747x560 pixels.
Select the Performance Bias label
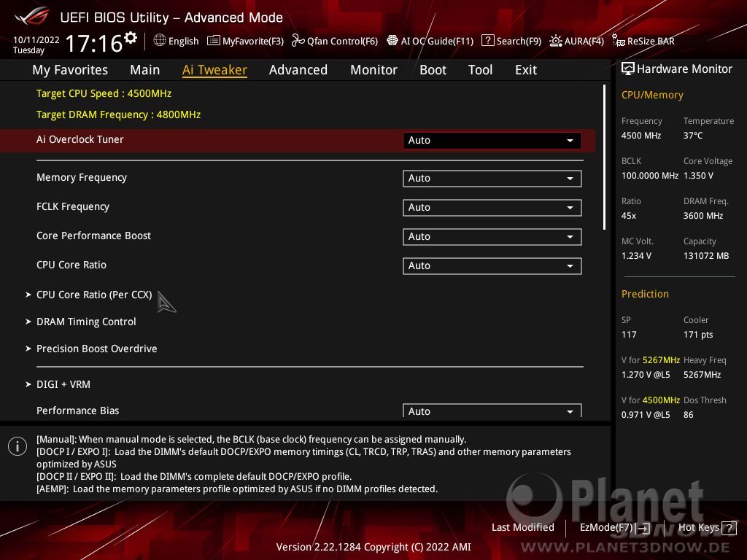click(77, 411)
